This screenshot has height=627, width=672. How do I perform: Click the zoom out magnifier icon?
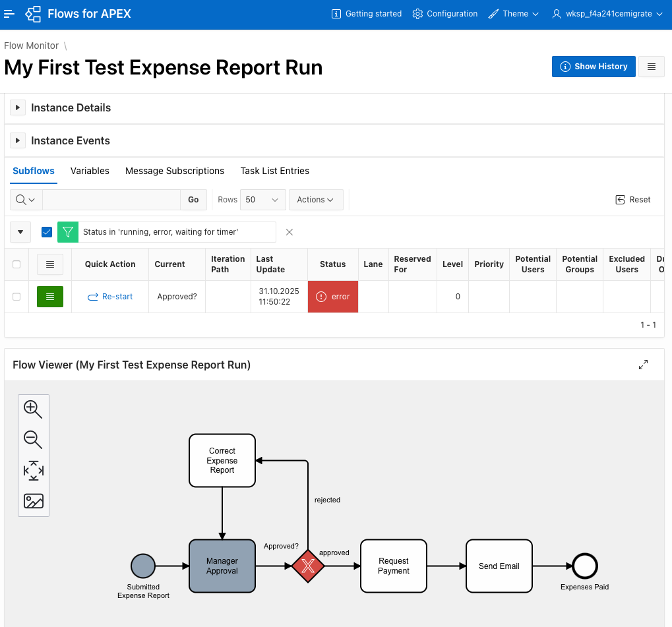tap(33, 440)
